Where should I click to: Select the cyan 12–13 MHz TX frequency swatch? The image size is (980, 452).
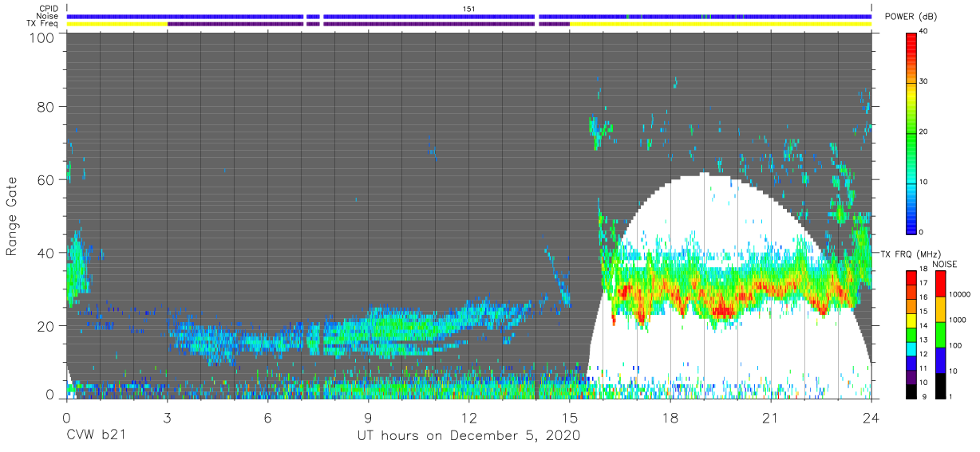click(x=911, y=348)
